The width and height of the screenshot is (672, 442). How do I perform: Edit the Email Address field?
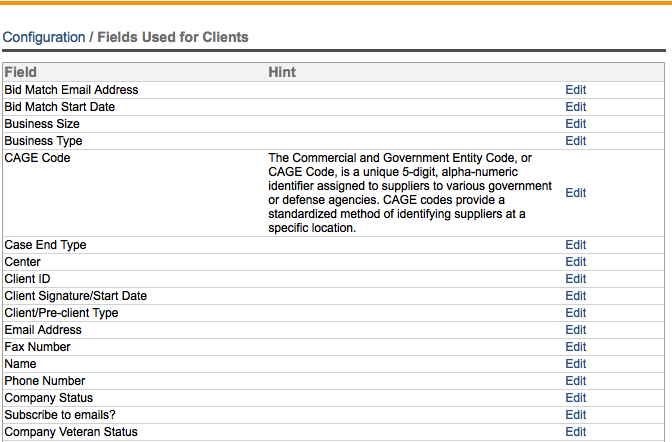coord(575,330)
